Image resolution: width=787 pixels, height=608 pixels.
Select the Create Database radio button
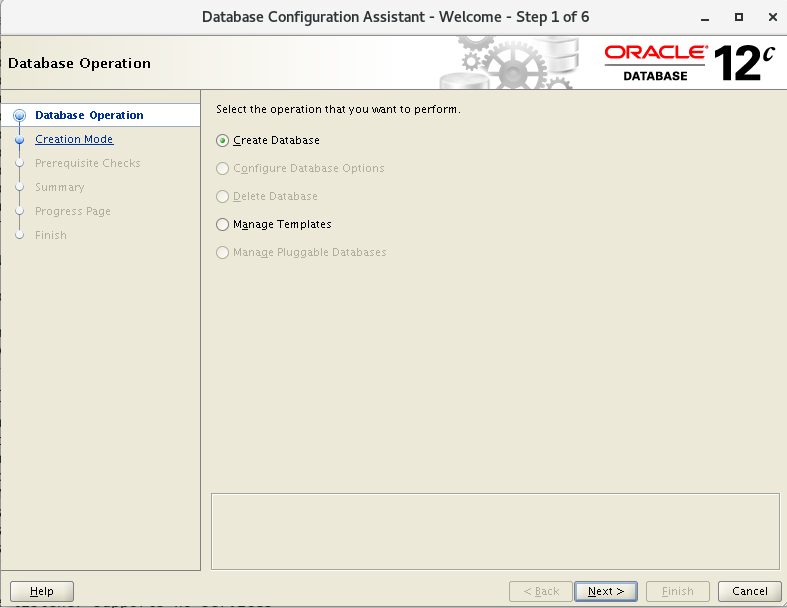(223, 140)
